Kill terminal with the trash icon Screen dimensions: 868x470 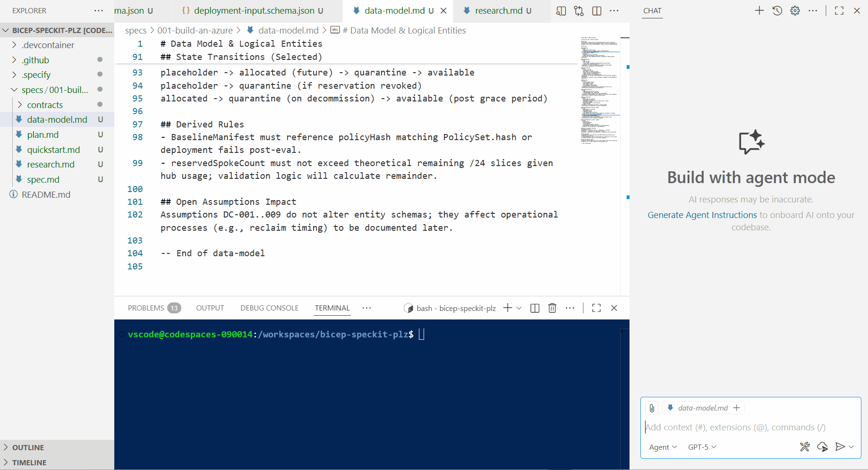(x=552, y=308)
